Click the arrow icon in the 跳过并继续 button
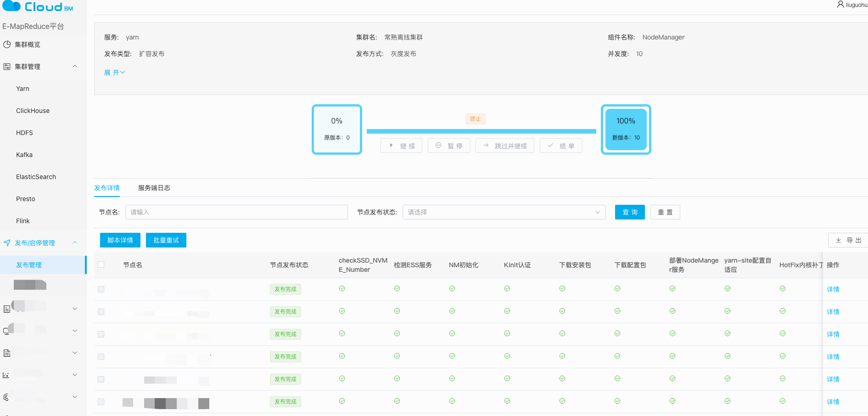This screenshot has width=868, height=416. (x=486, y=146)
